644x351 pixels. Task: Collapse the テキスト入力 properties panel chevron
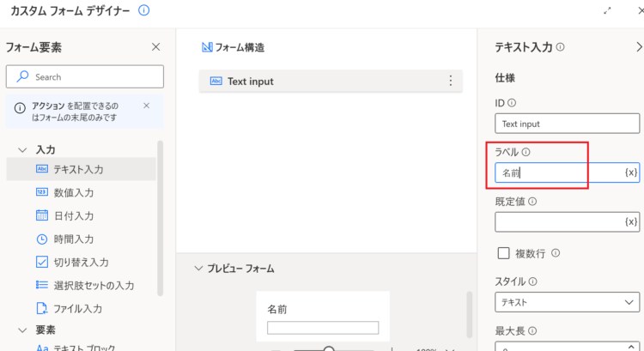click(x=639, y=47)
